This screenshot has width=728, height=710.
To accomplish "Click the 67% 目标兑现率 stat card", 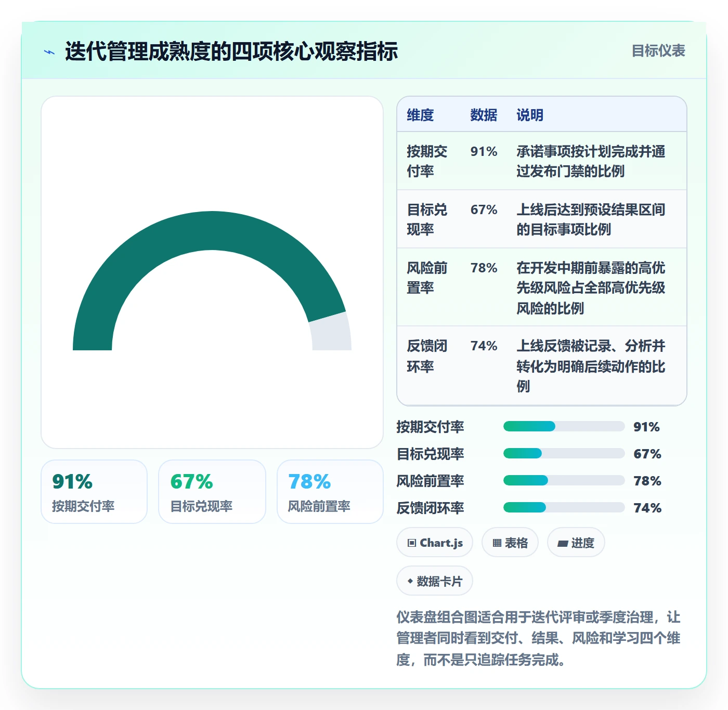I will [x=212, y=492].
